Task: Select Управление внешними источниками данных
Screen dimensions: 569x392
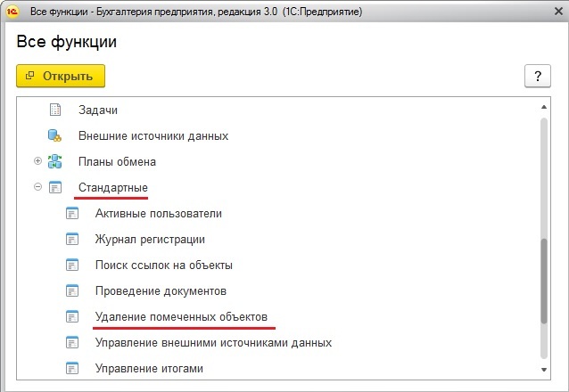Action: coord(213,343)
